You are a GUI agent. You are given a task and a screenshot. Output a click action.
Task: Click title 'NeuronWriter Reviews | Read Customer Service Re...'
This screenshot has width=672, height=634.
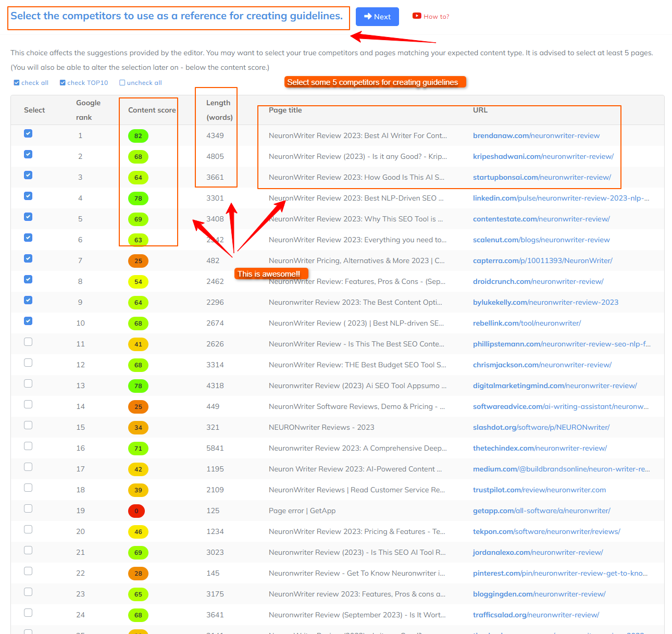pos(357,490)
